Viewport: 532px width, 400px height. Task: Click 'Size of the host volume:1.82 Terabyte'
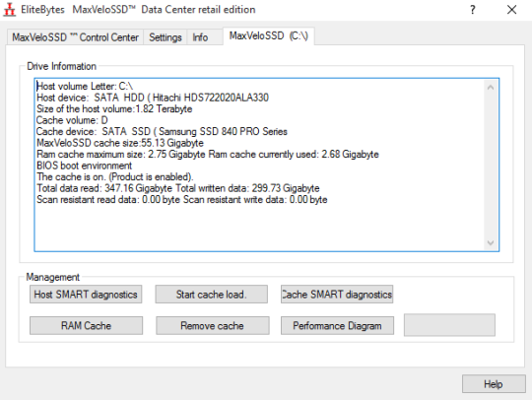click(x=114, y=109)
